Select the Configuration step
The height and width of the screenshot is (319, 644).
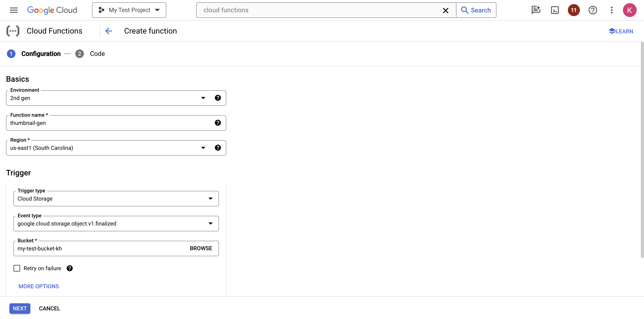pyautogui.click(x=41, y=54)
